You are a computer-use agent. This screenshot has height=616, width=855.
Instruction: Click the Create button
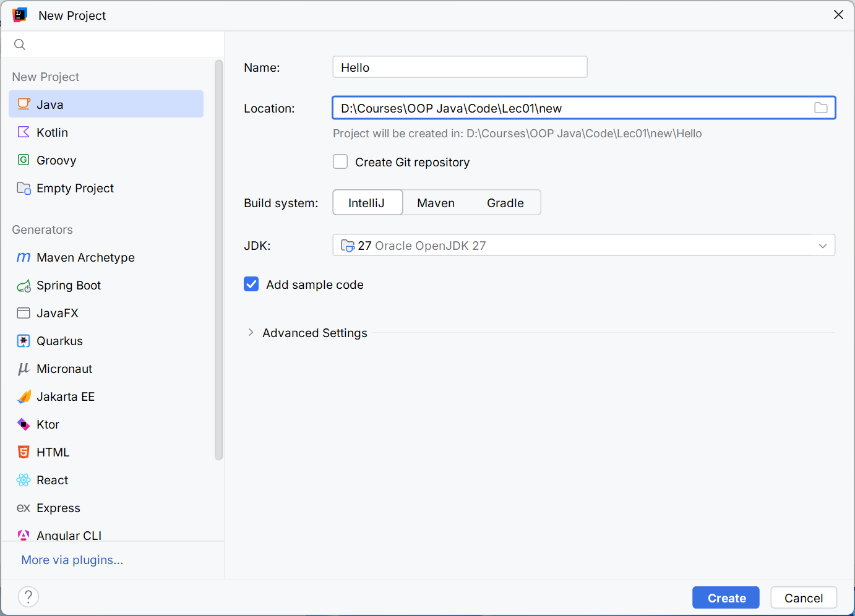726,597
